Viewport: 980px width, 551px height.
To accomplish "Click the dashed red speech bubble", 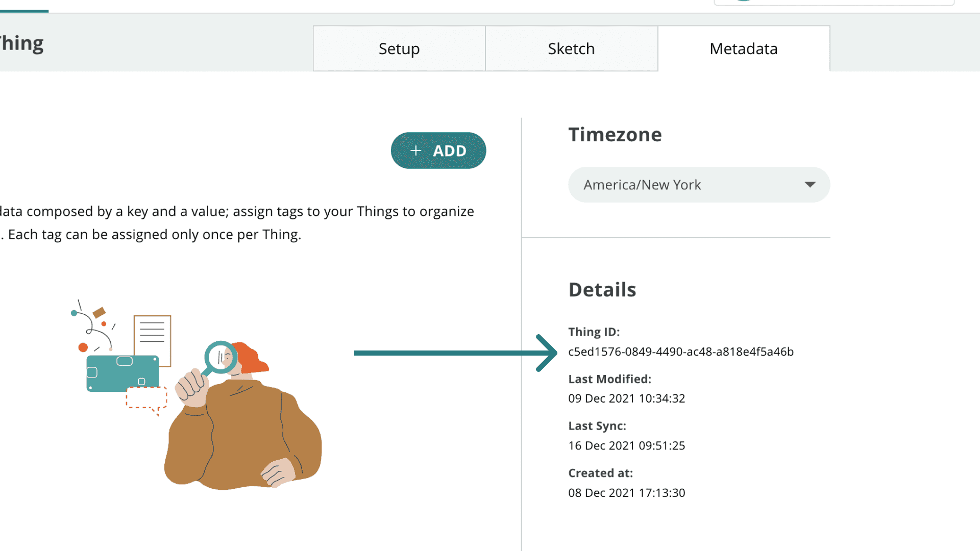I will [146, 398].
